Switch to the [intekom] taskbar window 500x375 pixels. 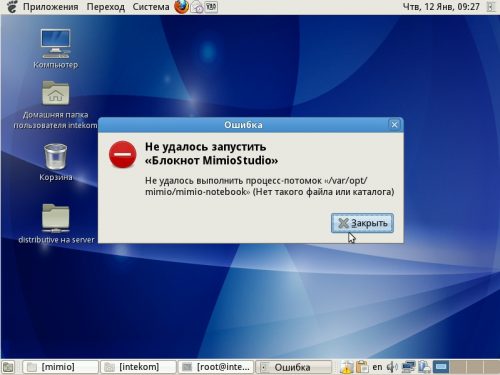(138, 367)
